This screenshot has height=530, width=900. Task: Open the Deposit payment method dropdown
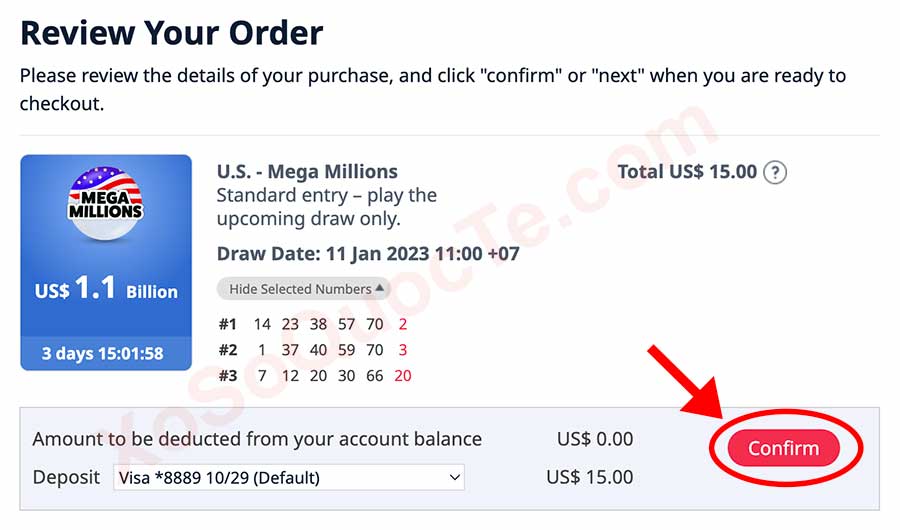click(289, 477)
